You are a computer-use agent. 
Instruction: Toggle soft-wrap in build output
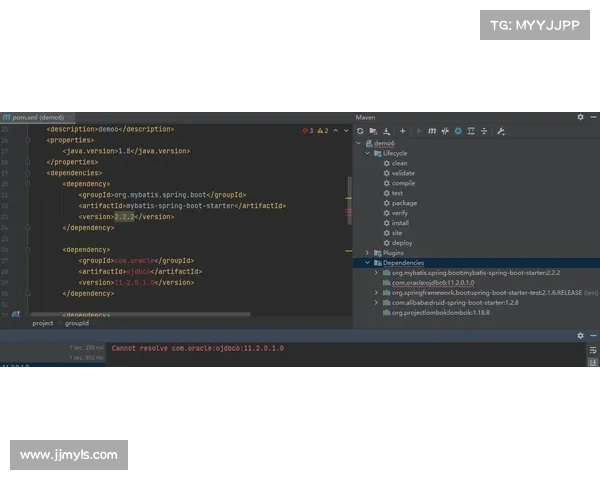click(x=593, y=350)
